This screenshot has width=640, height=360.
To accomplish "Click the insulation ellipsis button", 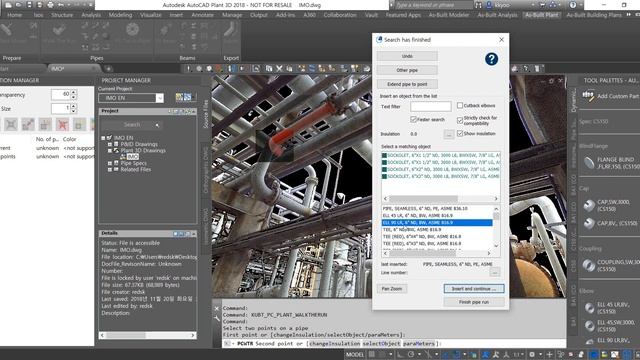I will point(449,134).
